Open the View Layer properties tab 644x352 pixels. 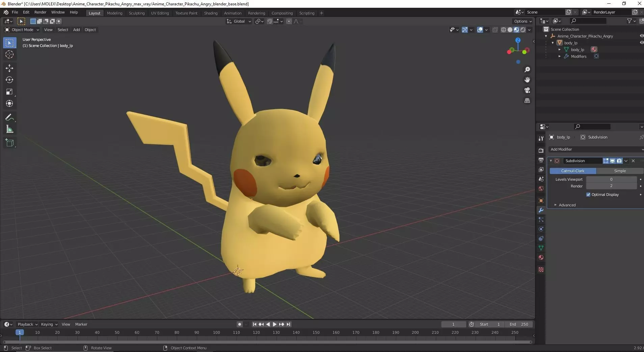point(541,169)
